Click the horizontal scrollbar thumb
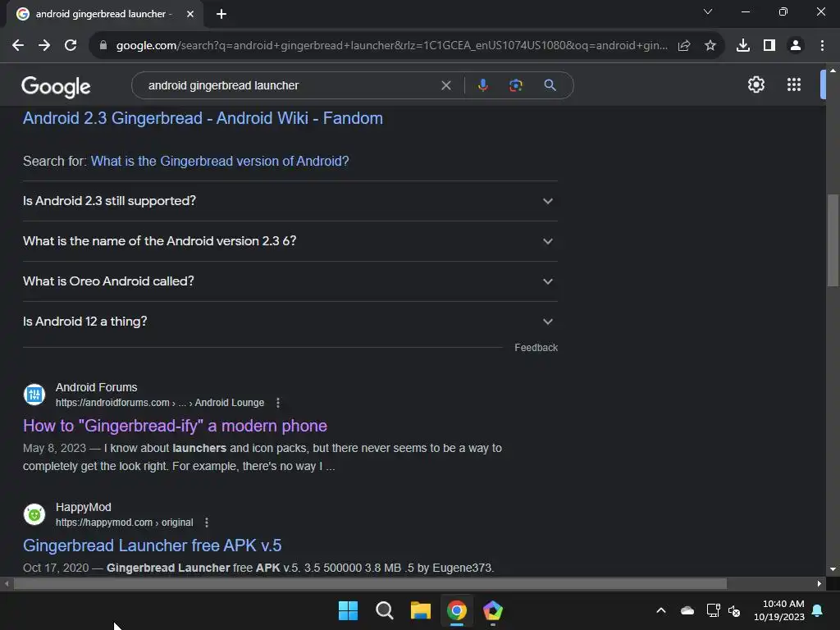Screen dimensions: 840x630 (x=370, y=583)
